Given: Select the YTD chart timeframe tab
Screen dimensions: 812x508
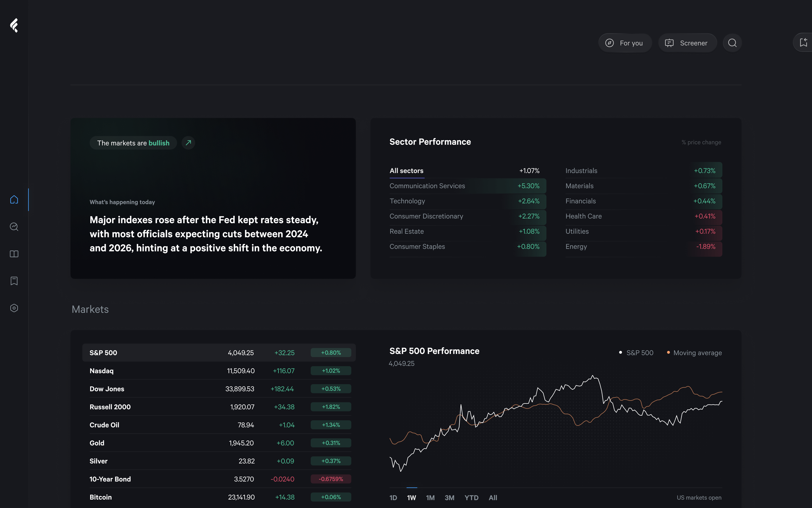Looking at the screenshot, I should 472,497.
